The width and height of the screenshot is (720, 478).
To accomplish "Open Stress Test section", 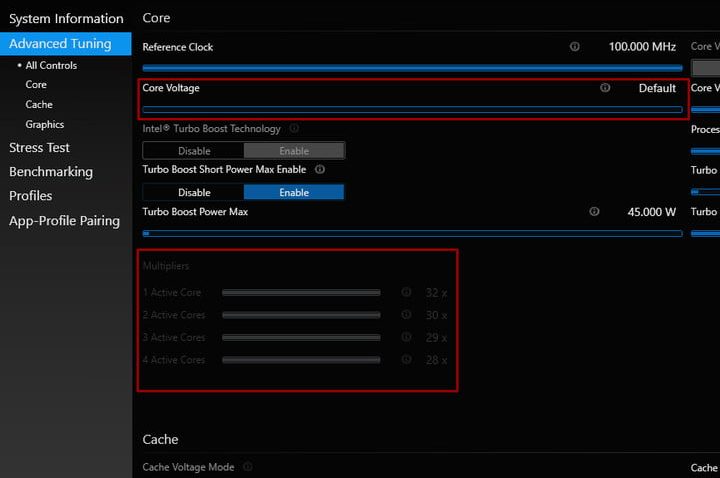I will coord(39,147).
